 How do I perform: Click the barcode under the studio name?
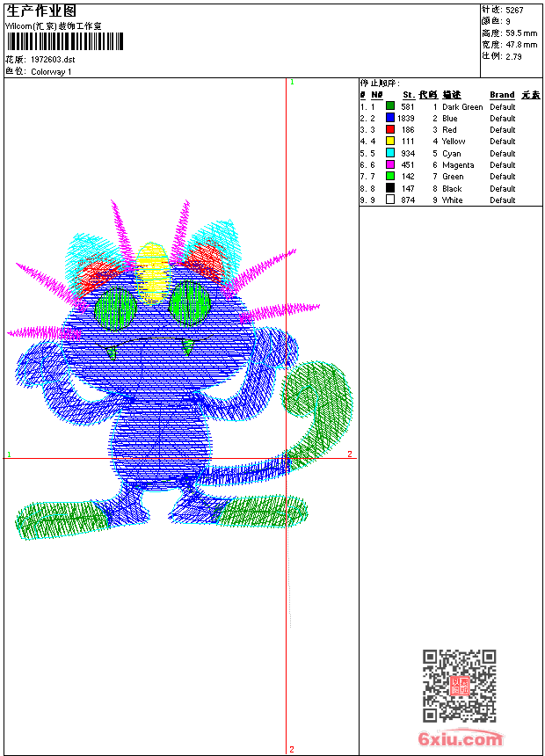[65, 41]
